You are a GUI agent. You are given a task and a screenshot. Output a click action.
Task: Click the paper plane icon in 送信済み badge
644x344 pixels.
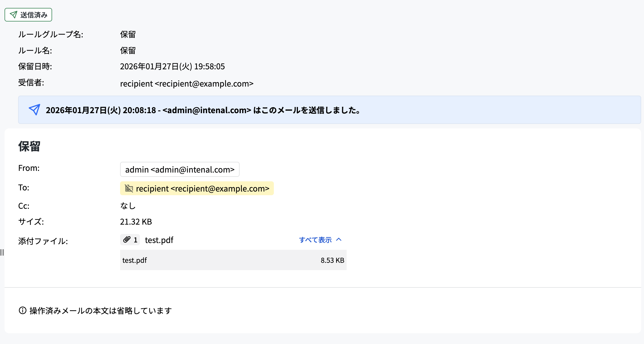click(x=13, y=15)
